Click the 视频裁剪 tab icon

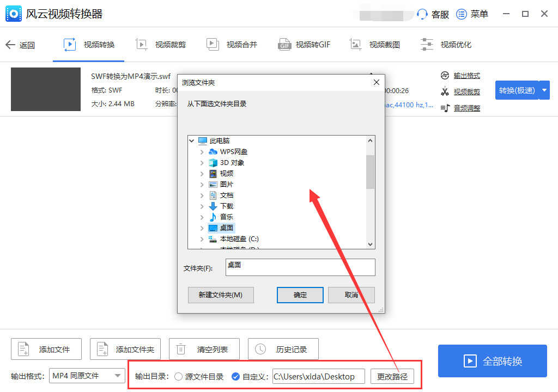pos(142,45)
